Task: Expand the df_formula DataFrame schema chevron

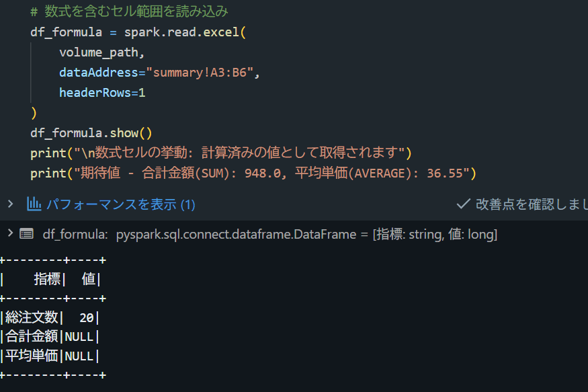Action: (x=11, y=234)
